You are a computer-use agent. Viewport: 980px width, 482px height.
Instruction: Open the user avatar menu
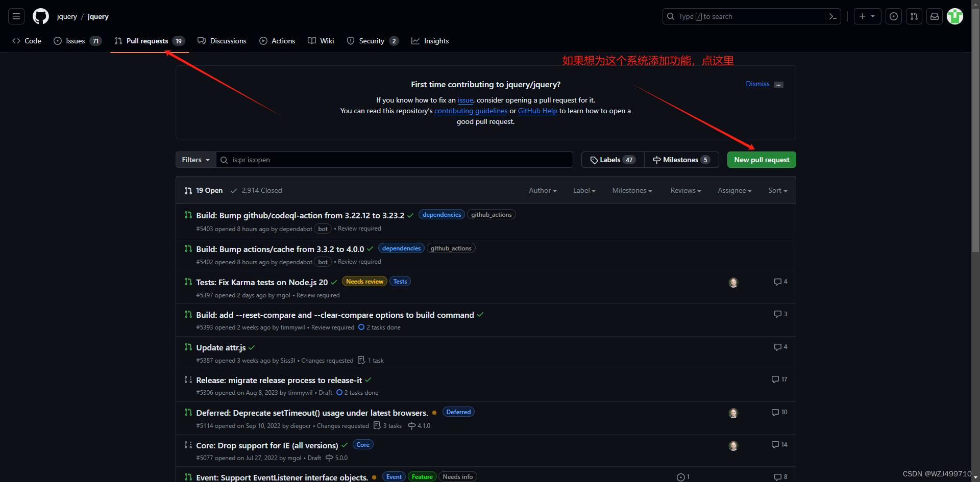tap(955, 16)
